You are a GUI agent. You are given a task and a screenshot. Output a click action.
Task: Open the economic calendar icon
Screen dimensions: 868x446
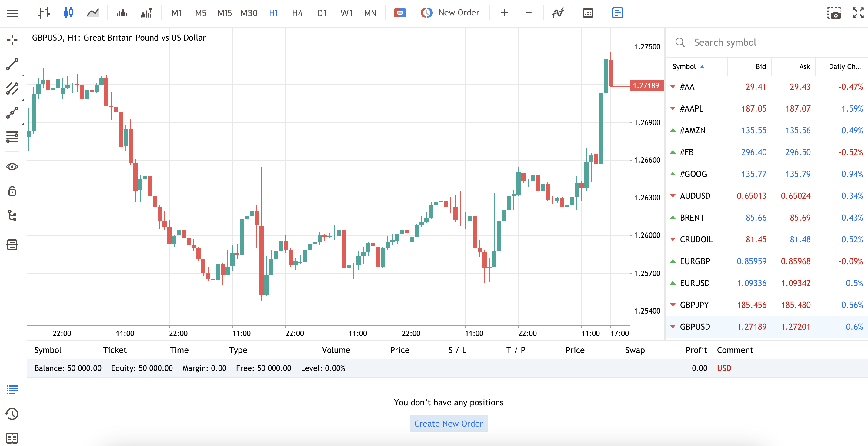click(x=588, y=13)
